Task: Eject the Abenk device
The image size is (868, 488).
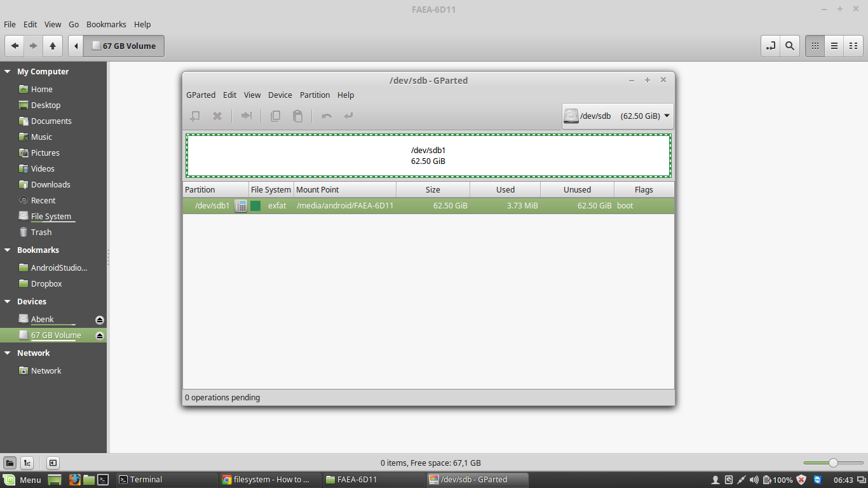Action: 100,320
